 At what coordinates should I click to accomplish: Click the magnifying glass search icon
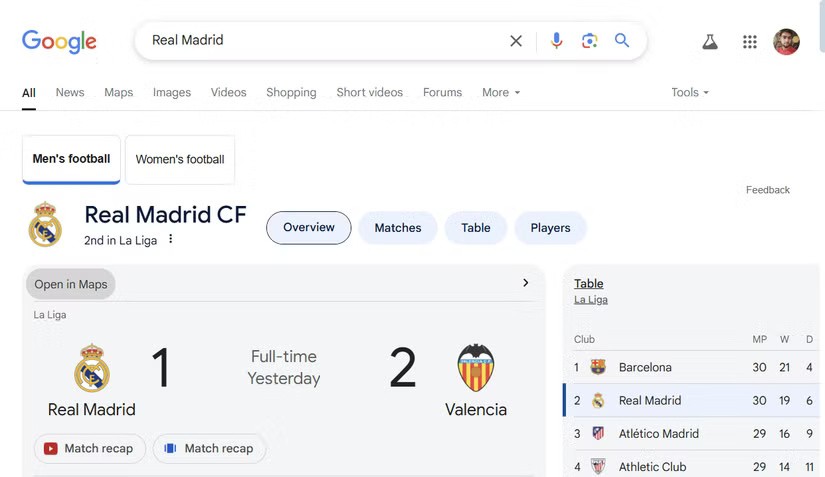coord(622,41)
